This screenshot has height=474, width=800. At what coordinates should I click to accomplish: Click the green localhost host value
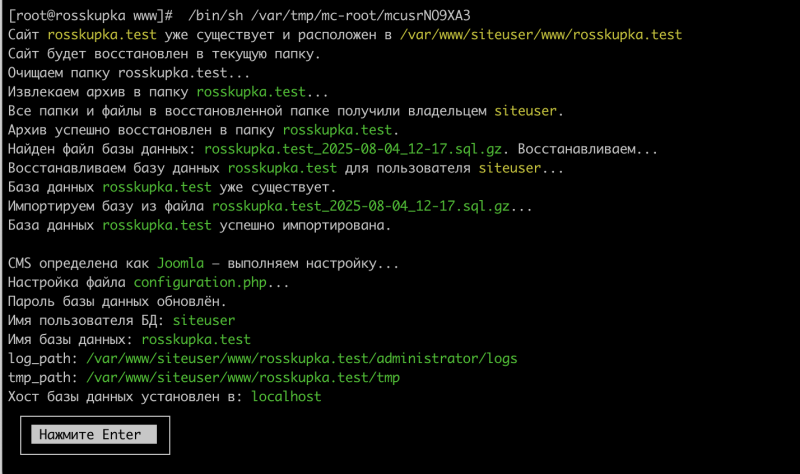coord(287,396)
